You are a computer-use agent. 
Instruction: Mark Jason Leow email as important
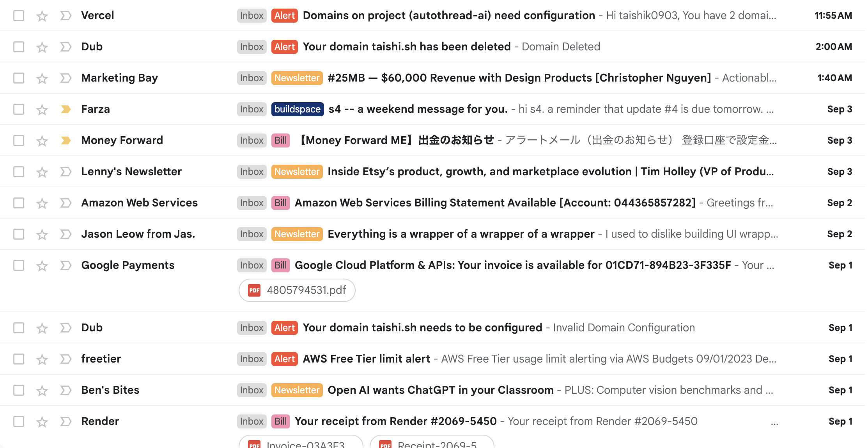click(66, 234)
